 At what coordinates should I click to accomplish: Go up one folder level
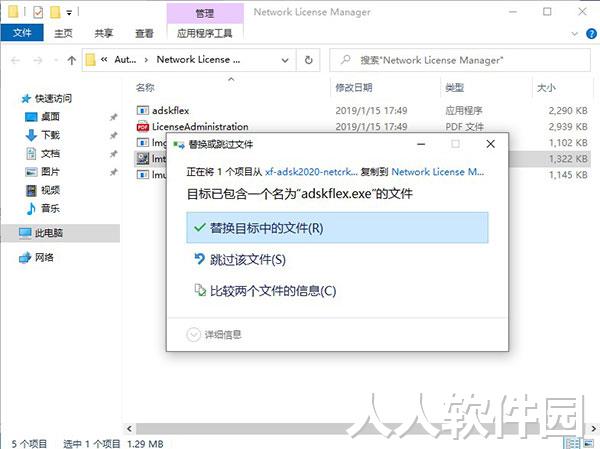(72, 60)
